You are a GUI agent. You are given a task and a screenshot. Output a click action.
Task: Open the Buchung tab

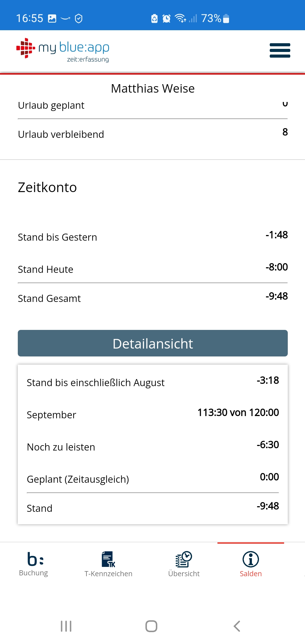[34, 564]
